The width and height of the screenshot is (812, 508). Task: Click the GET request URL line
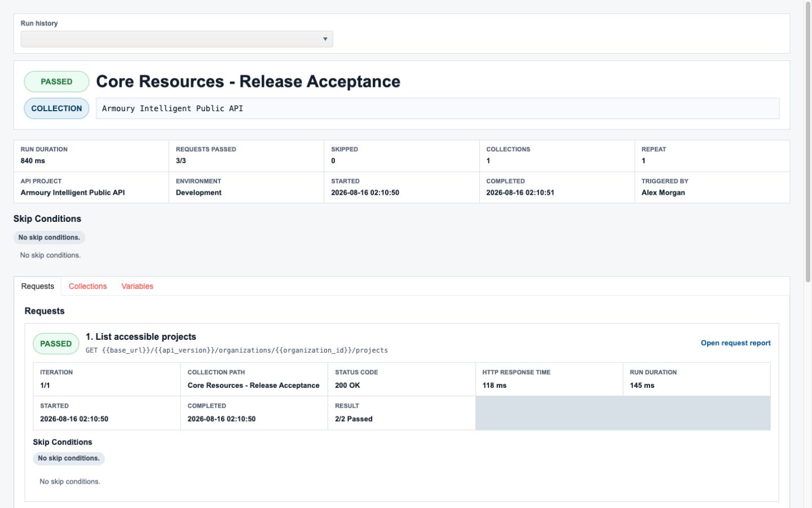[x=237, y=351]
